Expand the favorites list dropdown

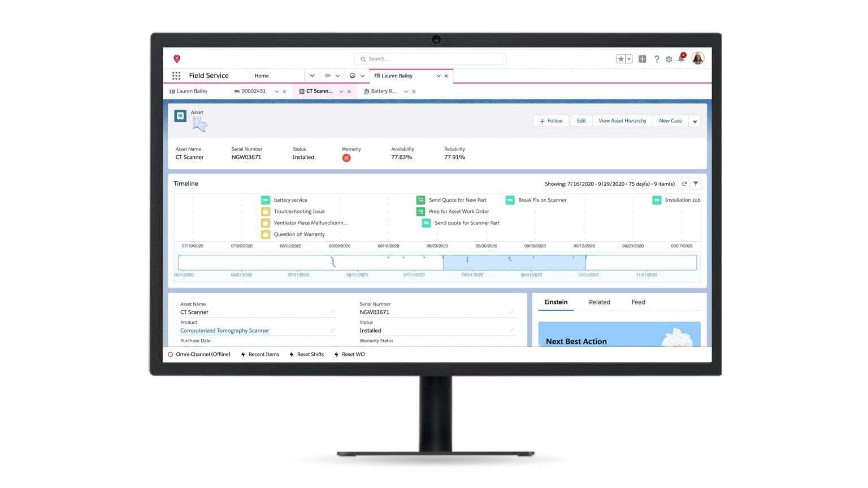[x=629, y=59]
